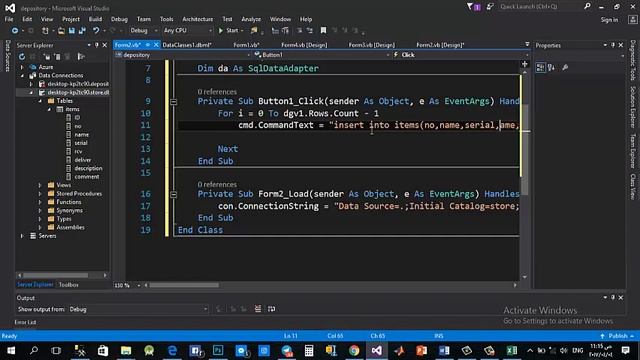This screenshot has width=640, height=360.
Task: Open the Build menu
Action: coord(96,19)
